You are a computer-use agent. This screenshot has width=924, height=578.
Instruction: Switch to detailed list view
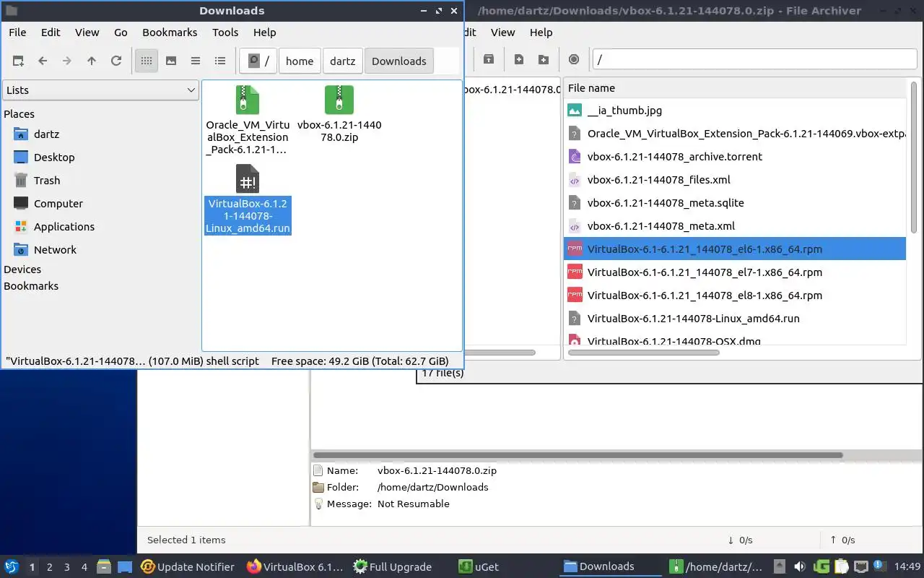pyautogui.click(x=220, y=61)
